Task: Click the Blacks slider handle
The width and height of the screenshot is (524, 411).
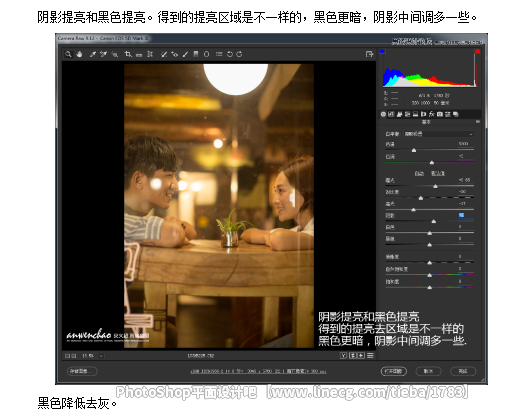Action: tap(430, 245)
